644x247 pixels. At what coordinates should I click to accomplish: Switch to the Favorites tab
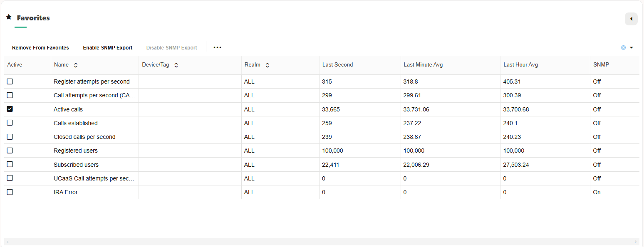33,18
